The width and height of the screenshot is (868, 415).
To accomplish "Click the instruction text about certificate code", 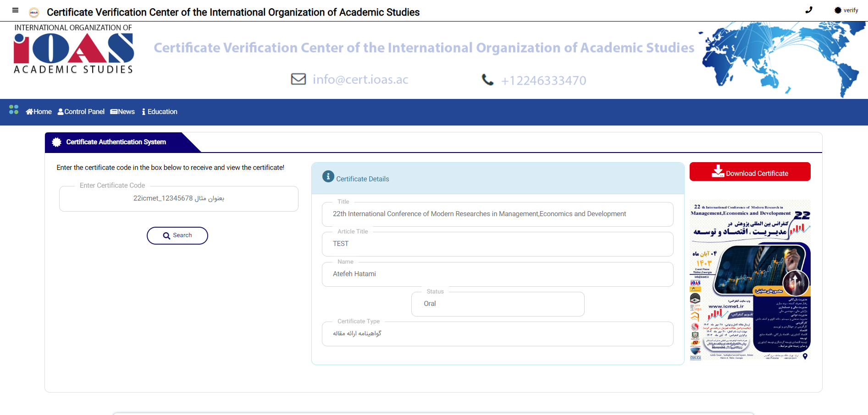I will tap(171, 168).
